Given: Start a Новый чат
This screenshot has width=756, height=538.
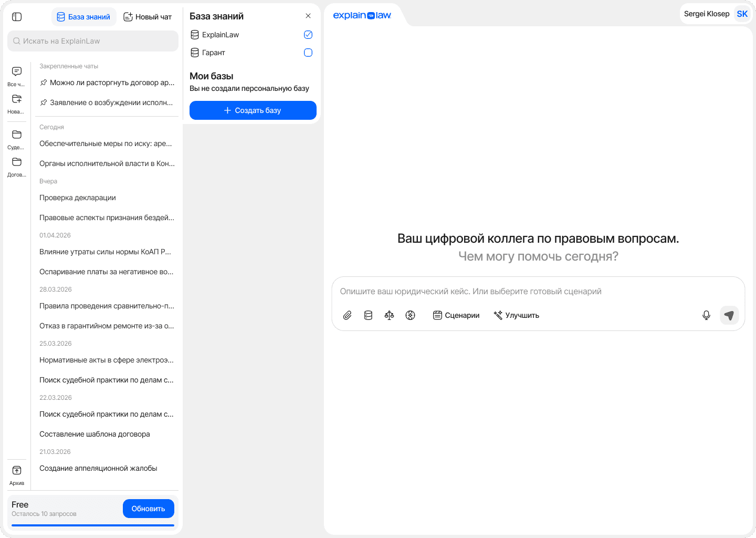Looking at the screenshot, I should 148,17.
